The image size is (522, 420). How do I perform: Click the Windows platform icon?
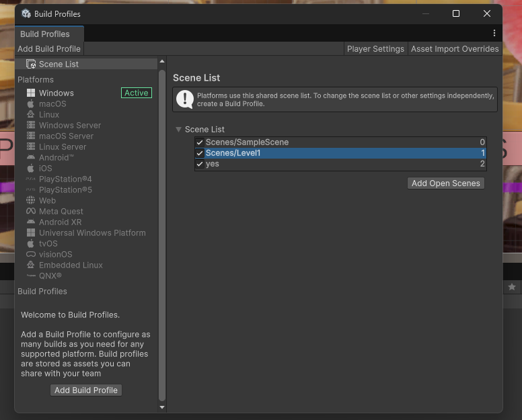click(x=31, y=93)
